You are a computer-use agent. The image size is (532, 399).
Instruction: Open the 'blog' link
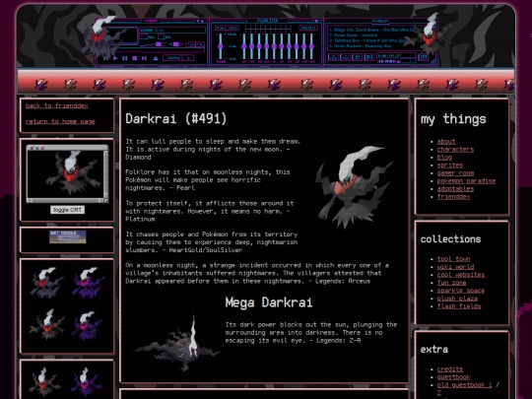coord(444,157)
